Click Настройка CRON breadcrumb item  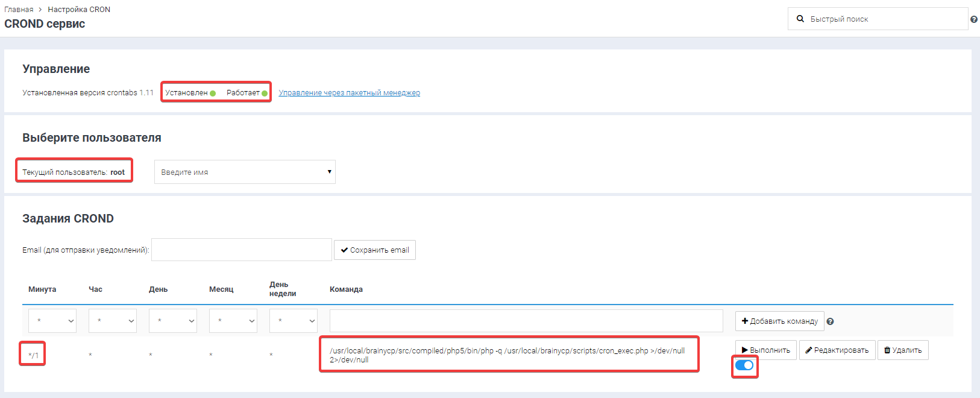(x=79, y=10)
